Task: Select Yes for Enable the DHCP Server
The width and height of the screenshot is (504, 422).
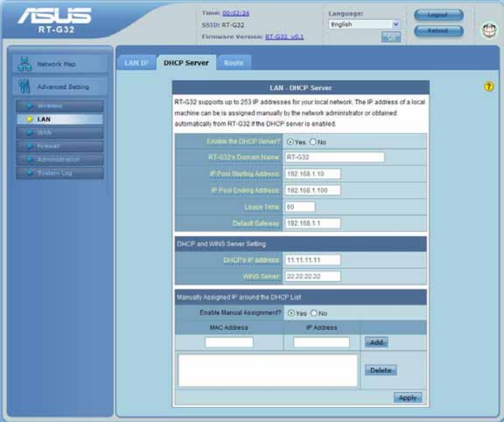Action: click(290, 142)
